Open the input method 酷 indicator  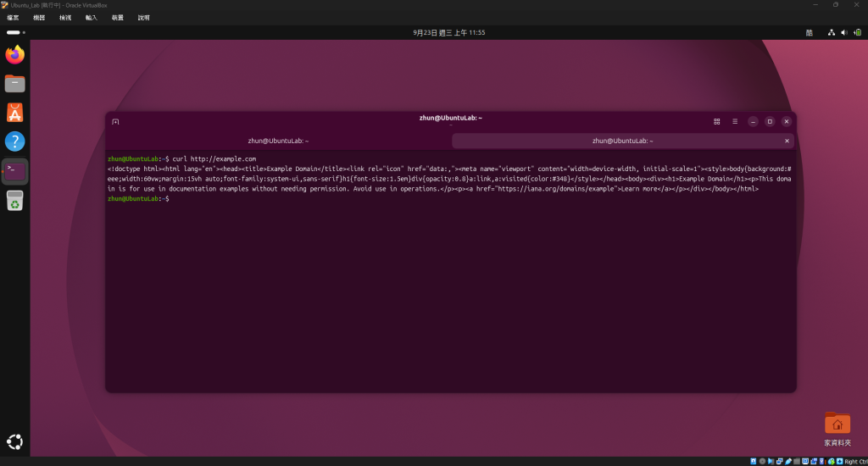pyautogui.click(x=810, y=33)
